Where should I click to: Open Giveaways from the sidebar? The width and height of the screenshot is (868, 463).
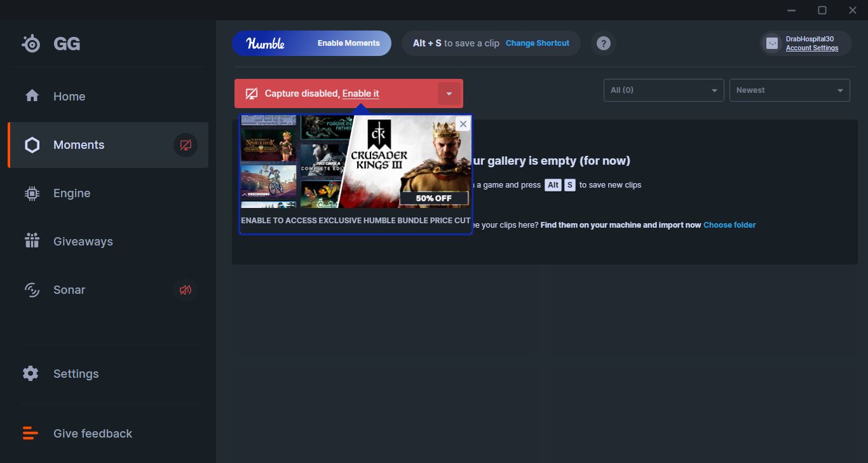(x=108, y=242)
